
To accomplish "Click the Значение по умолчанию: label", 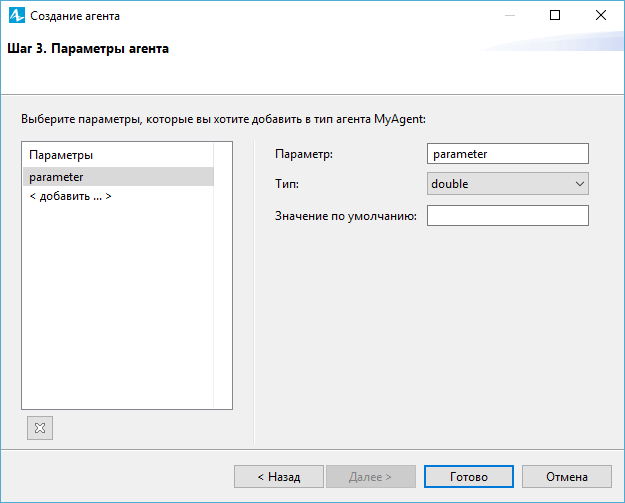I will [x=346, y=216].
